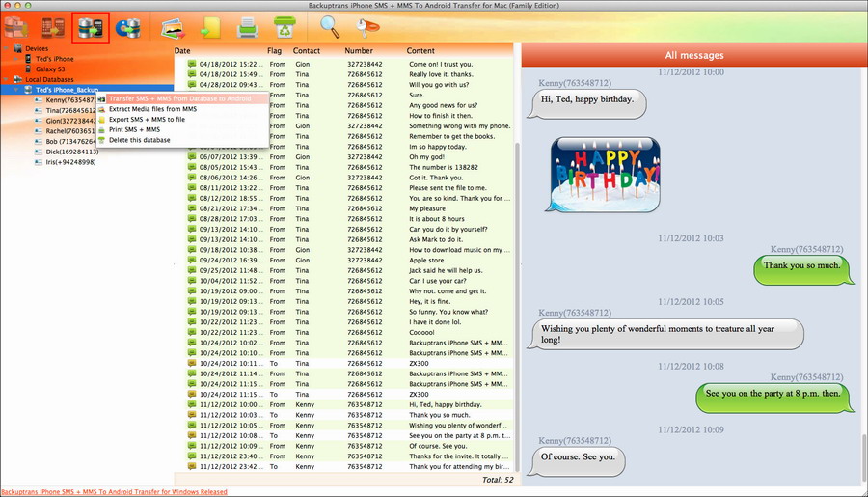
Task: Click the import iTunes backup to database icon
Action: tap(128, 28)
